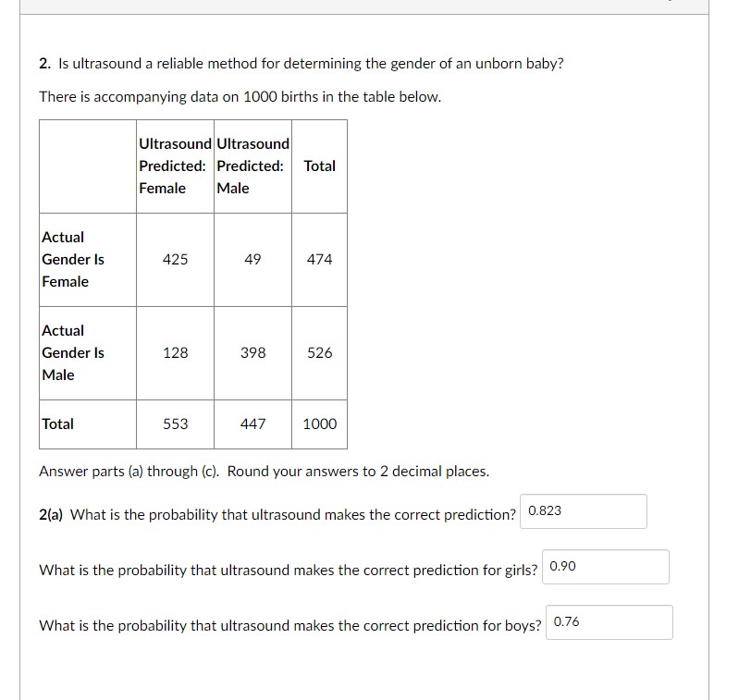Select the cell containing 128

pyautogui.click(x=175, y=352)
